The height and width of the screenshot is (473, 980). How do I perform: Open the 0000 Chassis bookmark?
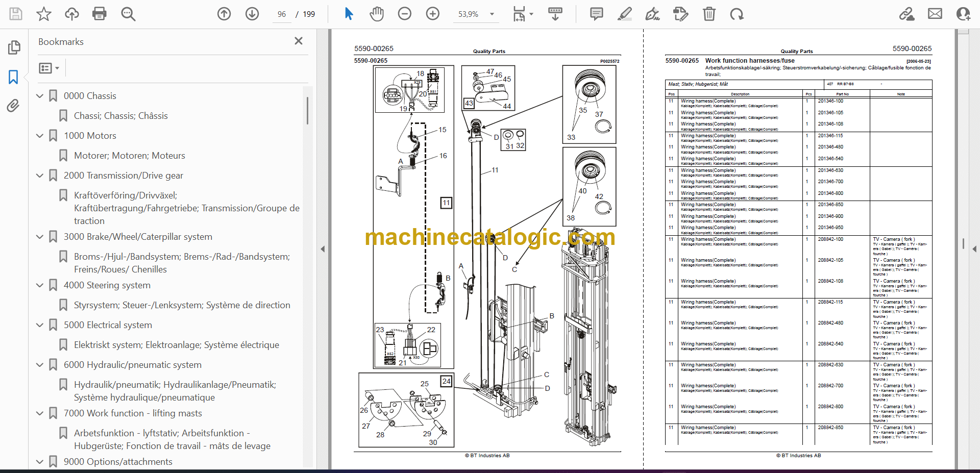coord(90,96)
